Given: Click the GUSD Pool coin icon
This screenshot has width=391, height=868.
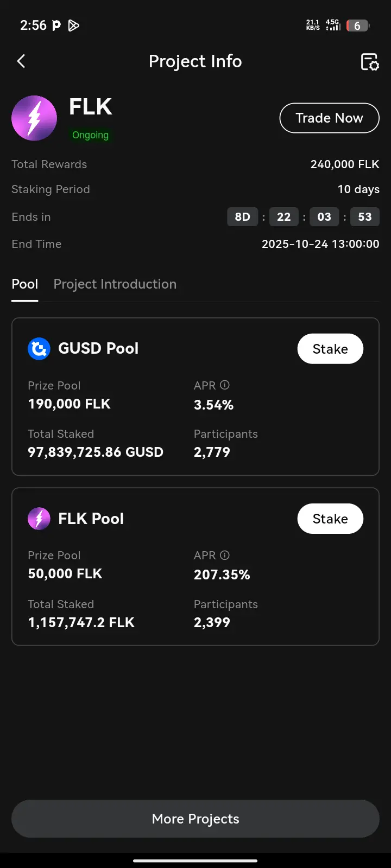Looking at the screenshot, I should click(39, 349).
